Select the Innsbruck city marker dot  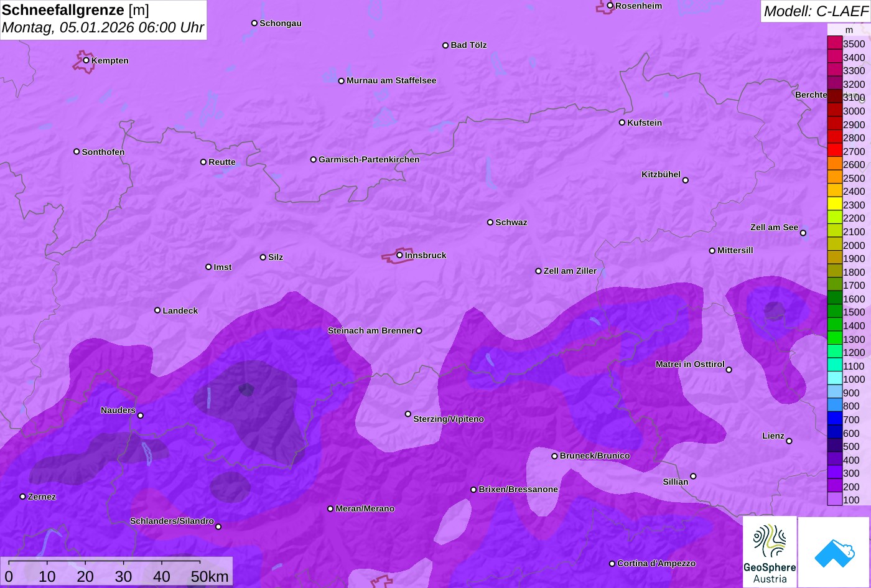click(399, 254)
